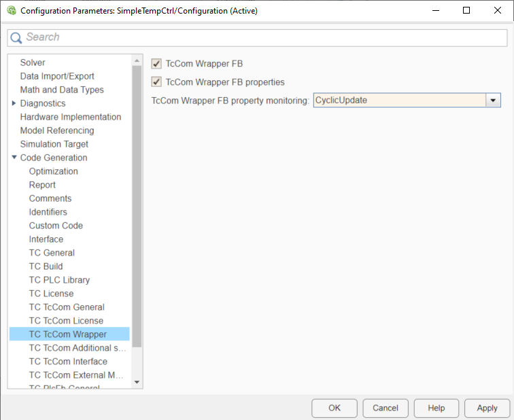Select TC License in the tree
Image resolution: width=514 pixels, height=420 pixels.
coord(51,294)
